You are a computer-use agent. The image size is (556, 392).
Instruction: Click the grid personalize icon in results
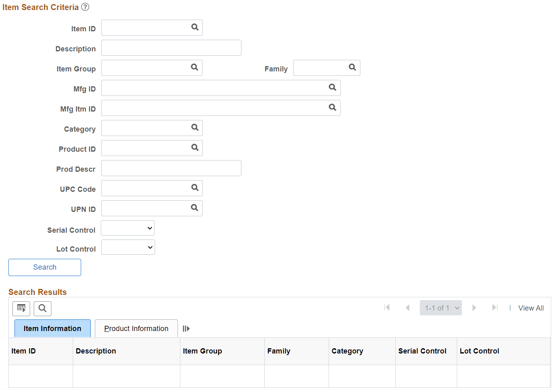(x=21, y=309)
